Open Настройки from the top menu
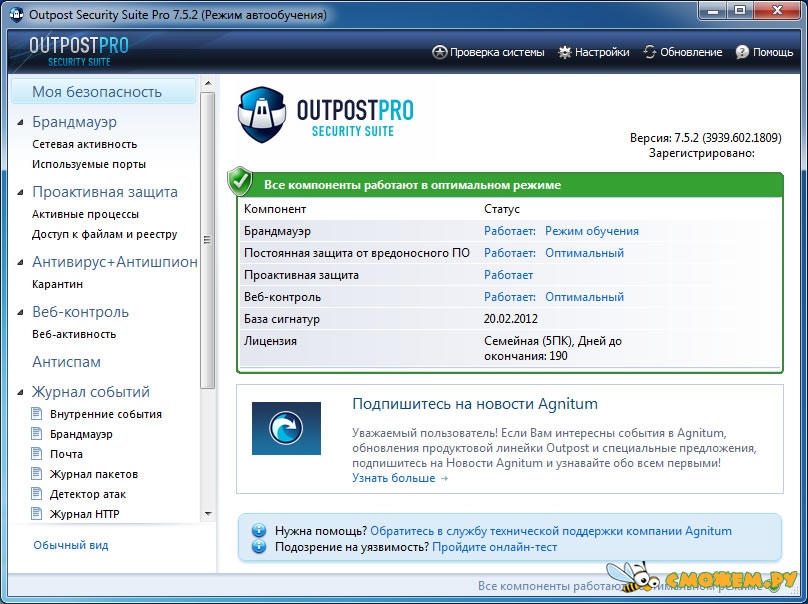This screenshot has height=604, width=808. tap(594, 52)
